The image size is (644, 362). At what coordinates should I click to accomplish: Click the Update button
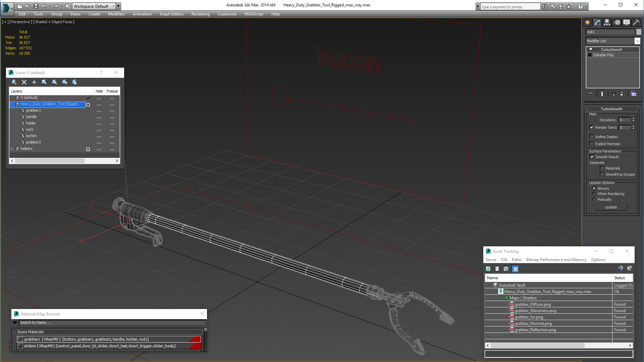tap(611, 207)
